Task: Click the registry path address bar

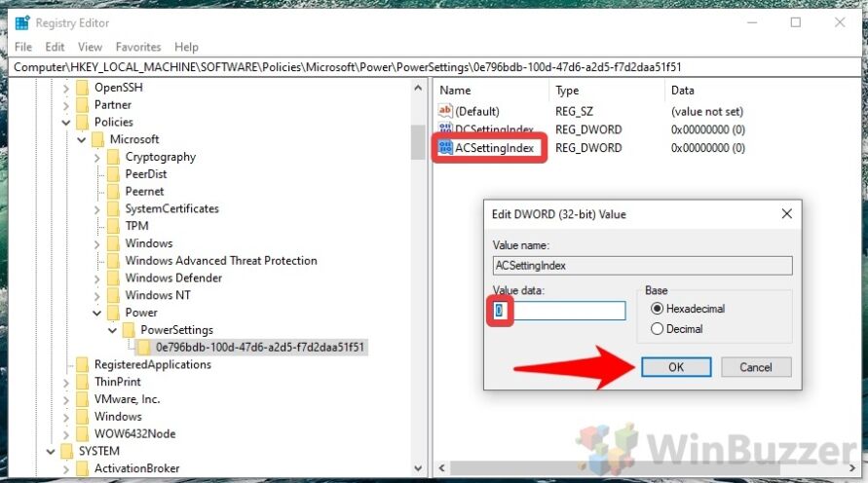Action: [x=434, y=67]
